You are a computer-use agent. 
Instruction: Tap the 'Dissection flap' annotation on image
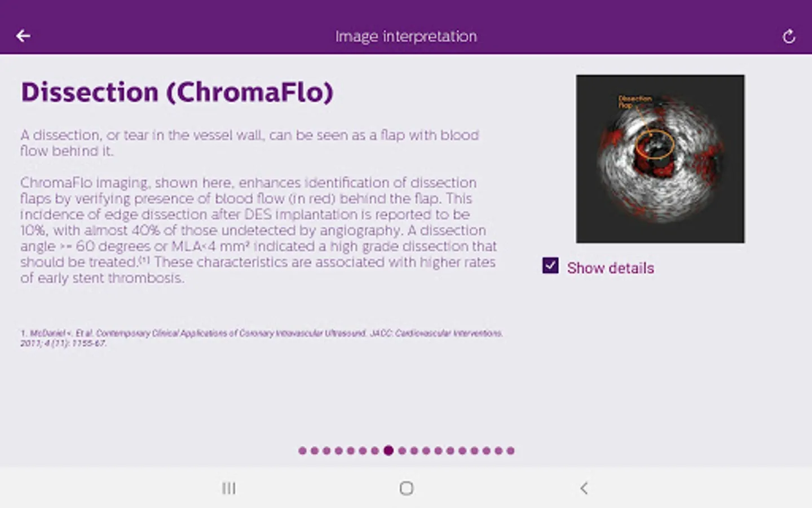[634, 102]
